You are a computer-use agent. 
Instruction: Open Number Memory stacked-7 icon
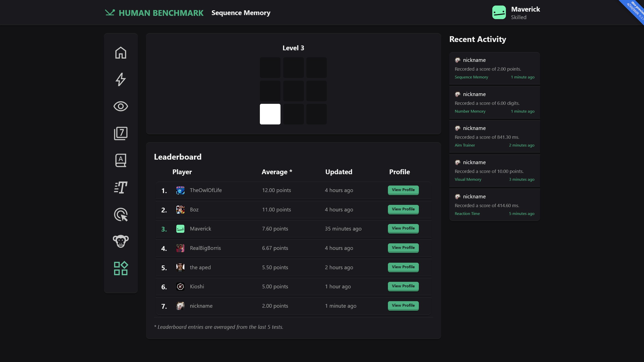pos(121,133)
